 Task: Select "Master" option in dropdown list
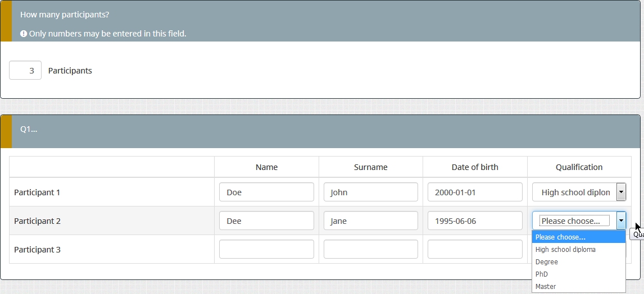pos(546,287)
